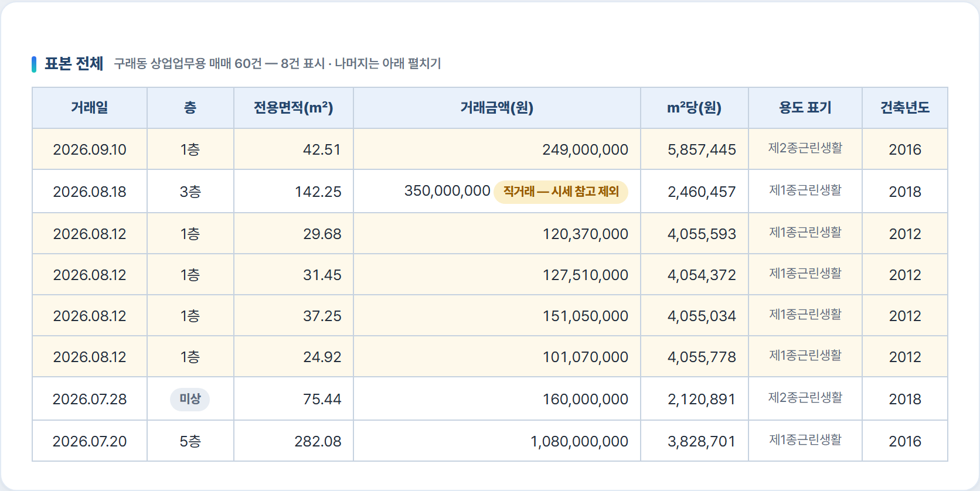Viewport: 980px width, 491px height.
Task: Select the 4,055,593 per-m² value
Action: pyautogui.click(x=702, y=234)
